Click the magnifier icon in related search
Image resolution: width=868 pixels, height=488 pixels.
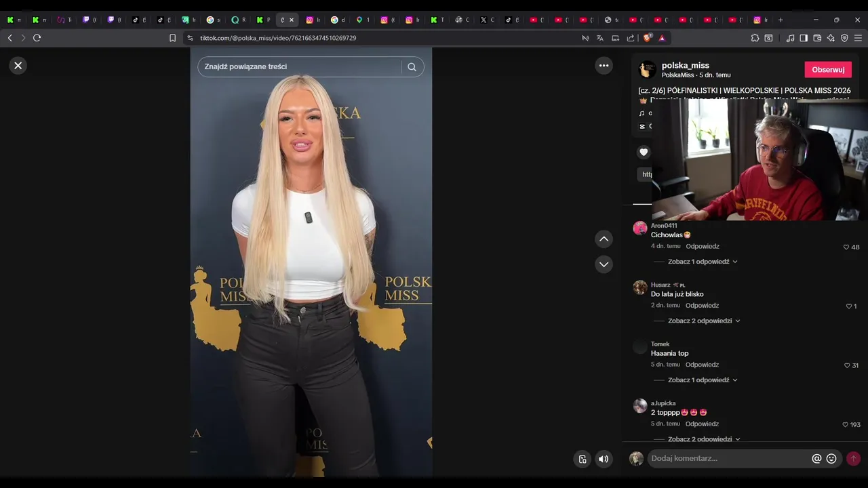(412, 66)
